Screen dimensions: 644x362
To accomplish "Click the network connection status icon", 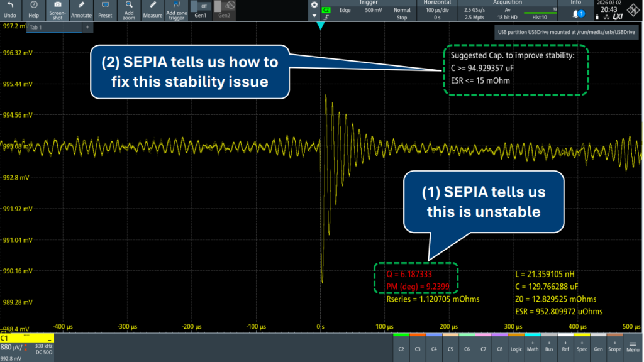I will (607, 17).
